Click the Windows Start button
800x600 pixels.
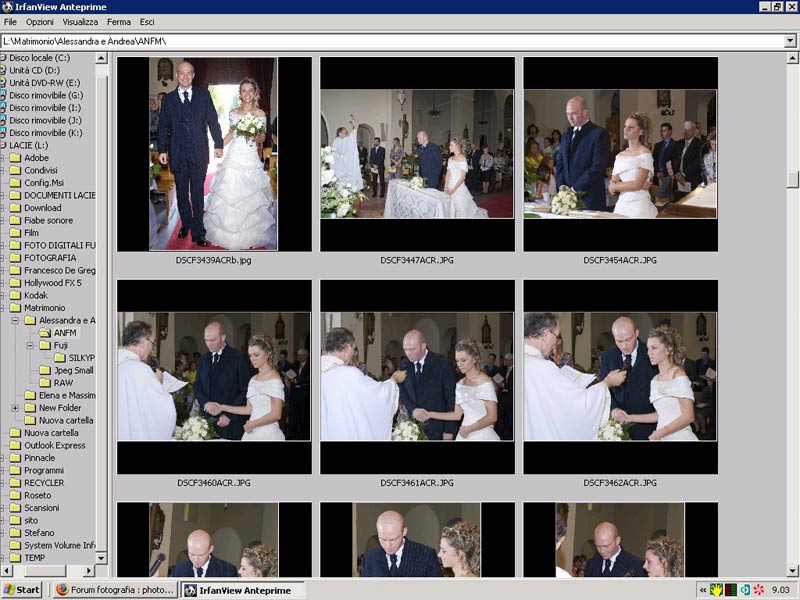coord(21,590)
